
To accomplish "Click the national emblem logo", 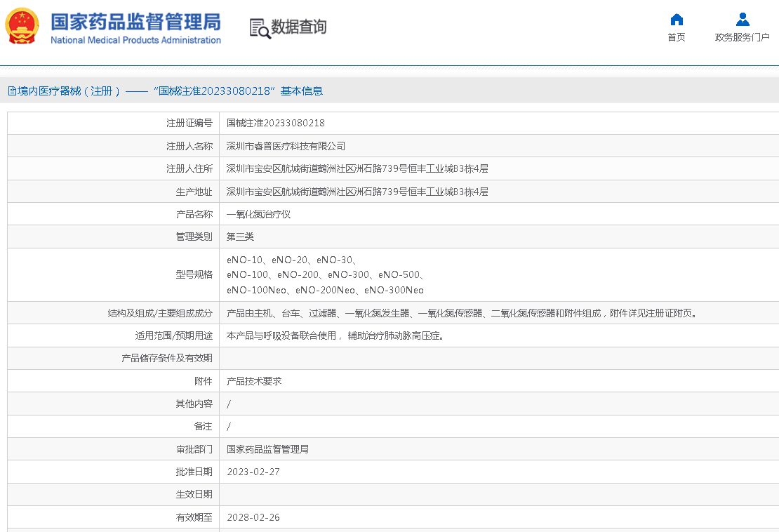I will click(x=22, y=27).
